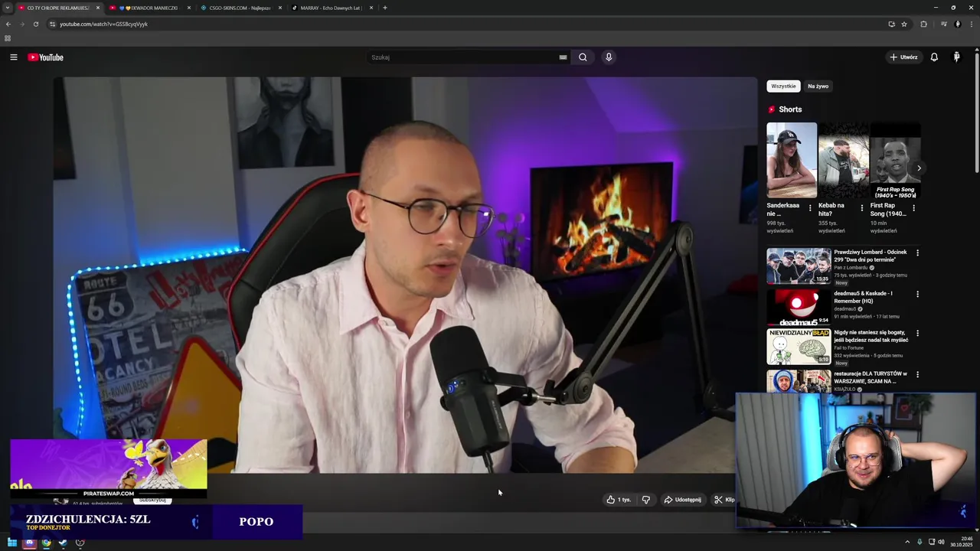Open the Windows Start menu

tap(12, 543)
